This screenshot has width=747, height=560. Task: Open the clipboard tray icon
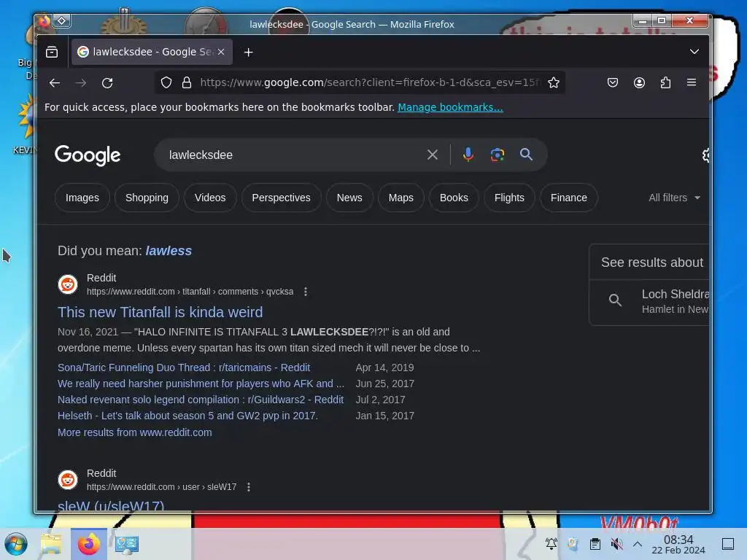coord(595,544)
